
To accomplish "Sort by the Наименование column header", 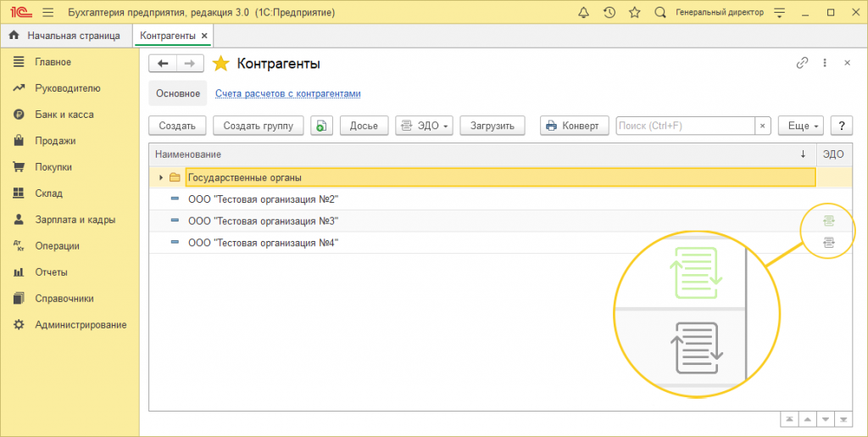I will coord(482,154).
